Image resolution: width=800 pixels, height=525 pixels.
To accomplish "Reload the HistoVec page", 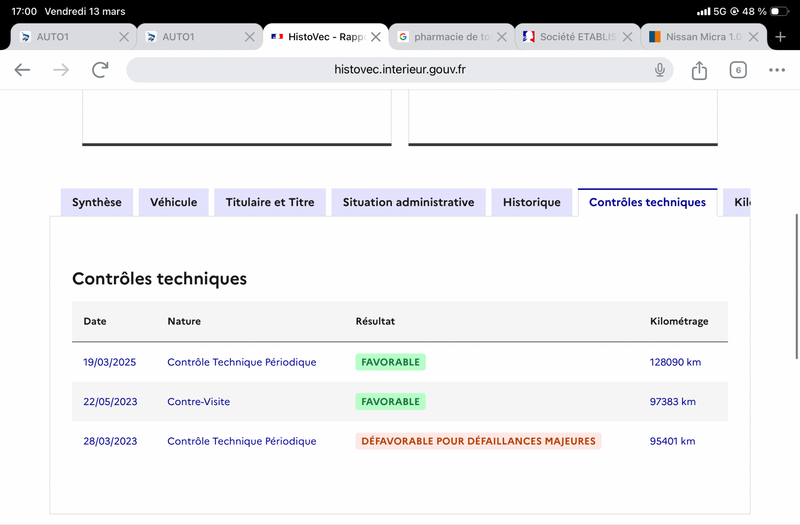I will tap(100, 70).
